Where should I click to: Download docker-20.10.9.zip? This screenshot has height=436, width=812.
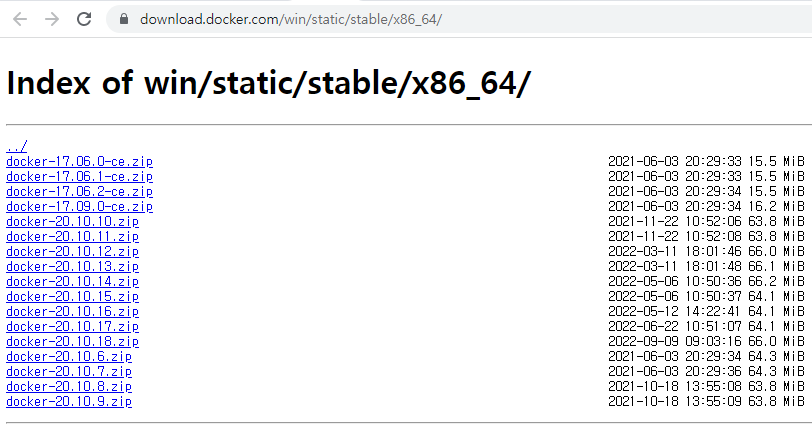69,402
